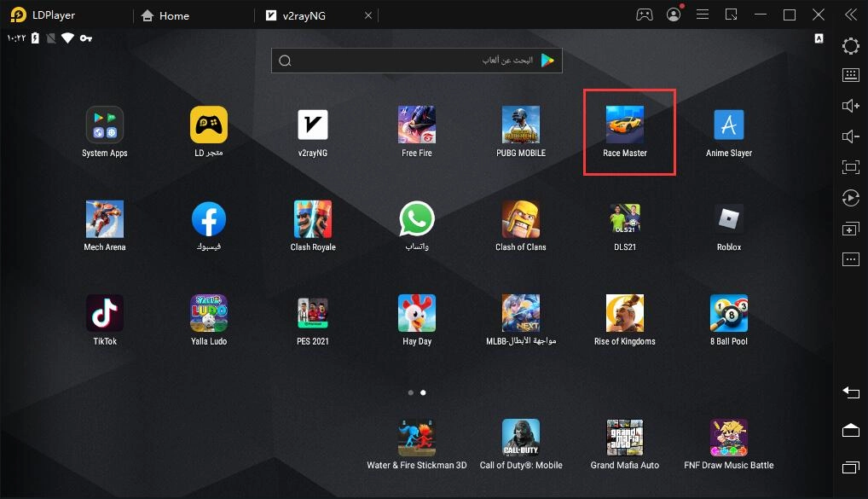Launch Roblox
This screenshot has height=499, width=868.
point(729,219)
